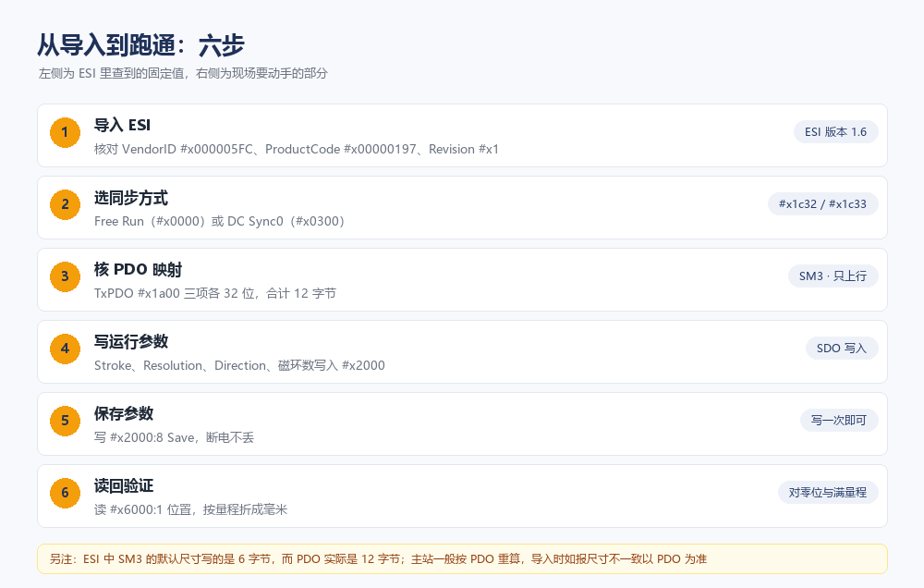The height and width of the screenshot is (588, 924).
Task: Click the orange step 6 circle
Action: [x=65, y=493]
